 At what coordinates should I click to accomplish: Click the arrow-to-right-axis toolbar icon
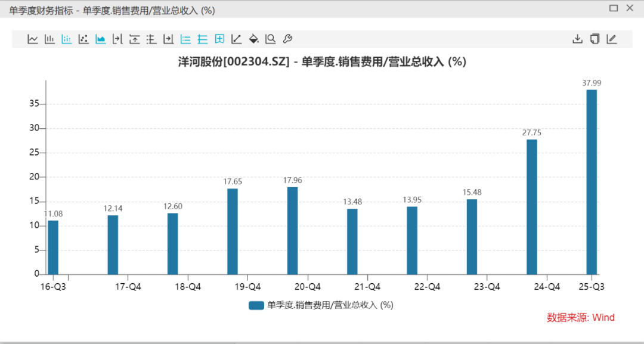(x=168, y=39)
